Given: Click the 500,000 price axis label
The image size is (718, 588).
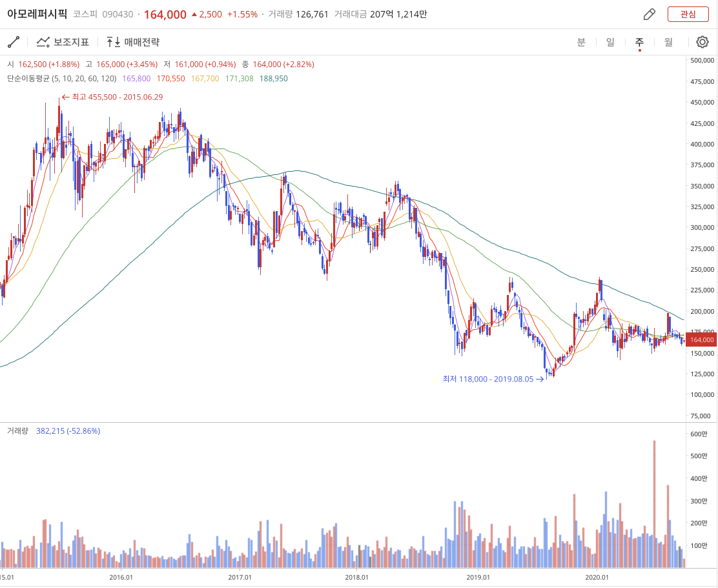Looking at the screenshot, I should click(x=702, y=61).
